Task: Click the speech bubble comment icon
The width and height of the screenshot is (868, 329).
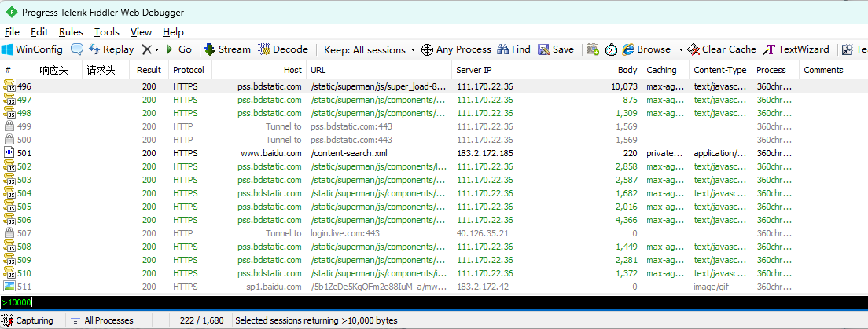Action: point(77,49)
